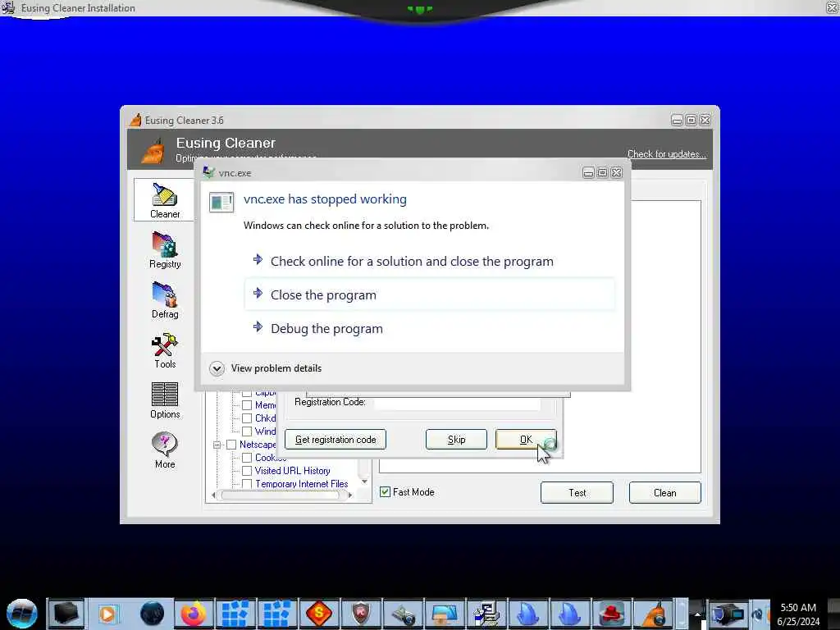Check the Netscape group checkbox
The image size is (840, 630).
(x=231, y=445)
